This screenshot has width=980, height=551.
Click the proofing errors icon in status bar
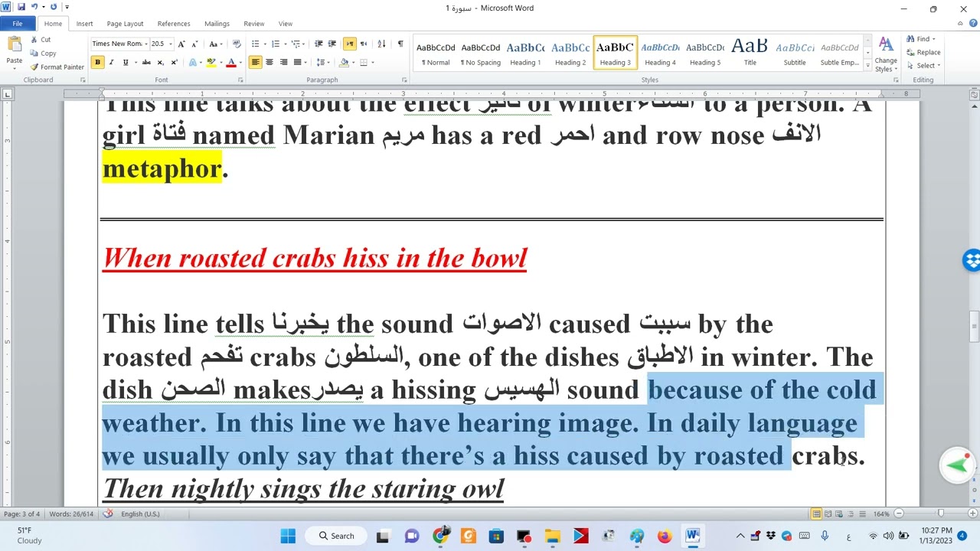click(x=108, y=514)
